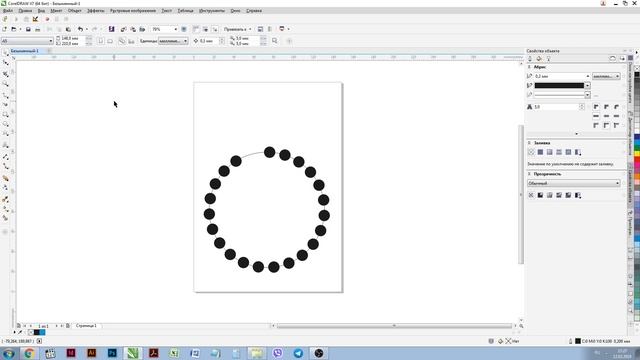The width and height of the screenshot is (640, 360).
Task: Select the Shape tool in toolbox
Action: (x=6, y=63)
